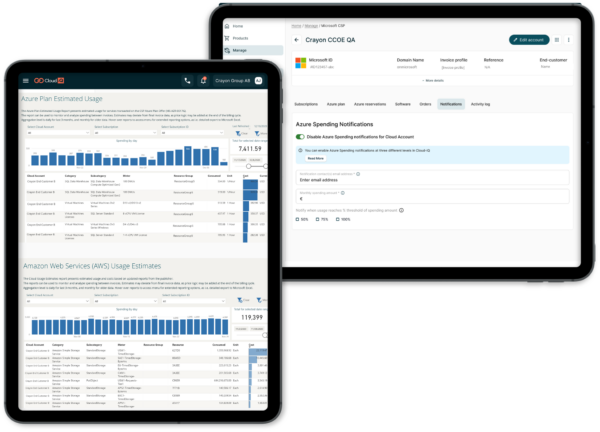Image resolution: width=600 pixels, height=432 pixels.
Task: Click the back arrow beside Crayon CCOE QA
Action: coord(297,39)
